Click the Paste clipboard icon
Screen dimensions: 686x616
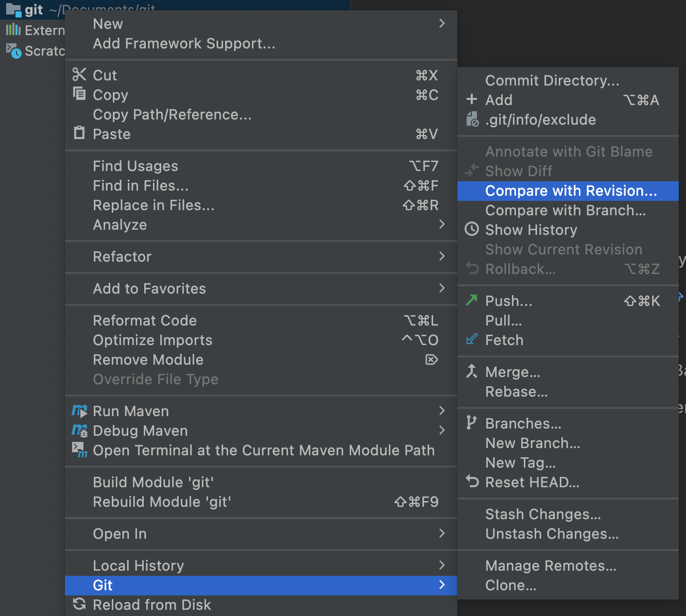pyautogui.click(x=79, y=133)
